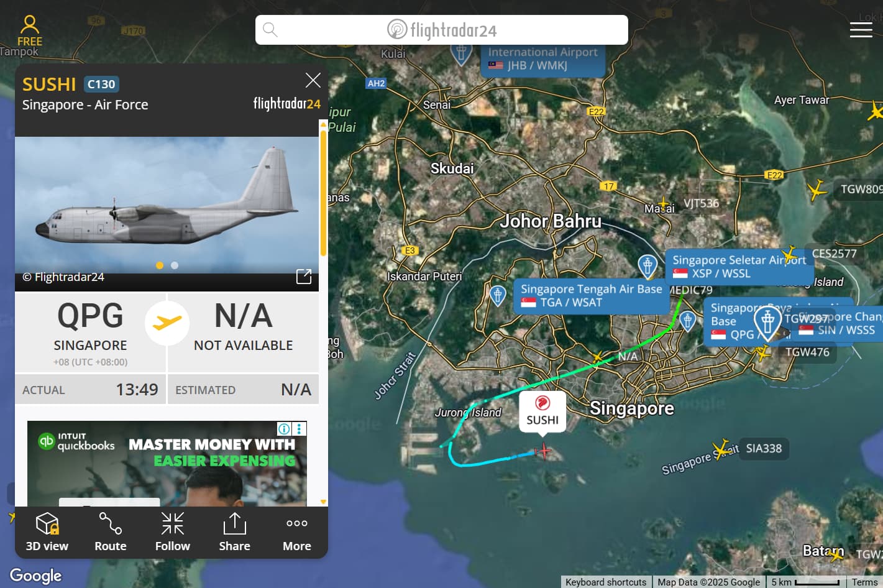Click scroll-down arrow in flight panel
Screen dimensions: 883x588
323,502
